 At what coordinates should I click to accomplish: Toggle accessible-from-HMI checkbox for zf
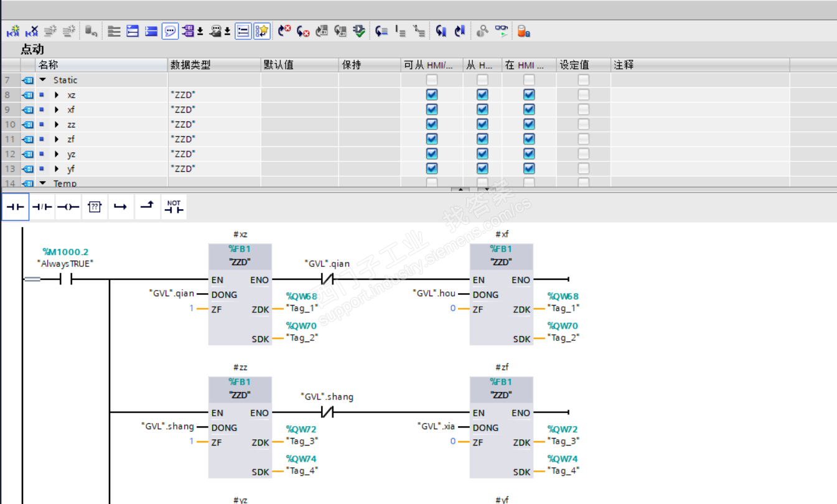click(432, 139)
